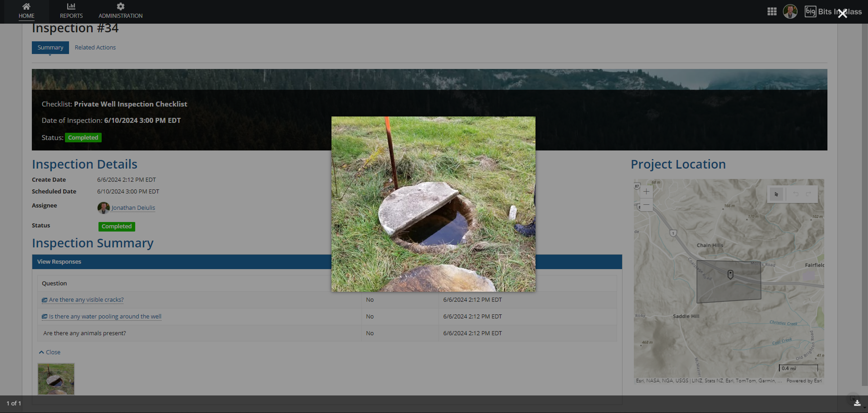Click the well photo thumbnail
The height and width of the screenshot is (413, 868).
(56, 379)
